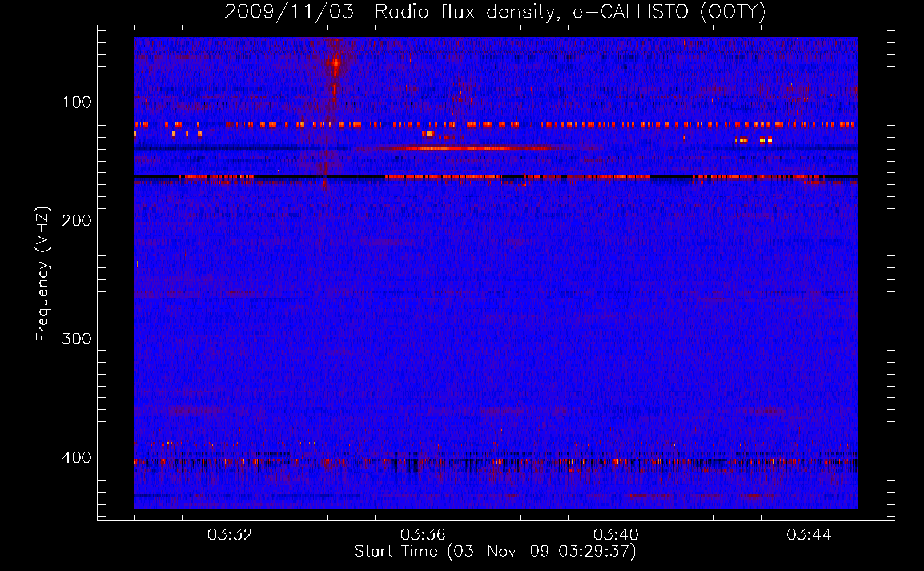Click the bright radio burst near 03:34
The width and height of the screenshot is (924, 571).
click(335, 66)
